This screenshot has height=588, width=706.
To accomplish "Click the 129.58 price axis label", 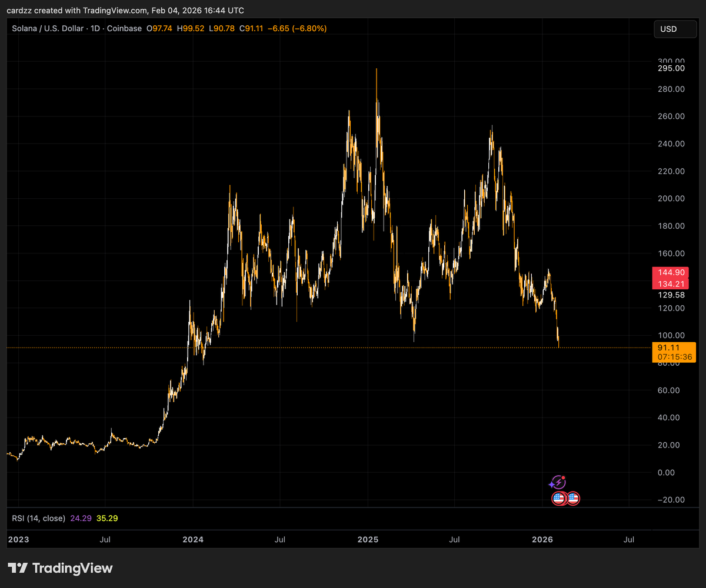I will tap(671, 295).
